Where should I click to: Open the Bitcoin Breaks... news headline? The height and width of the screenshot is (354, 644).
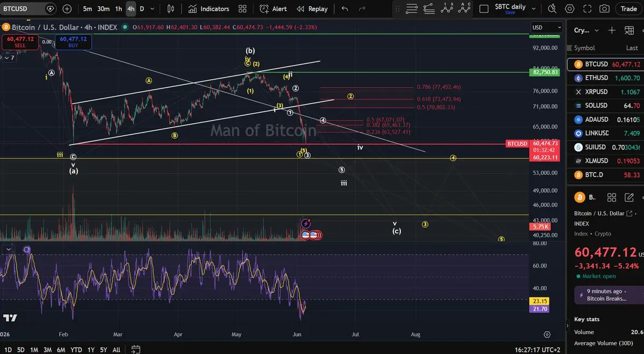(609, 295)
